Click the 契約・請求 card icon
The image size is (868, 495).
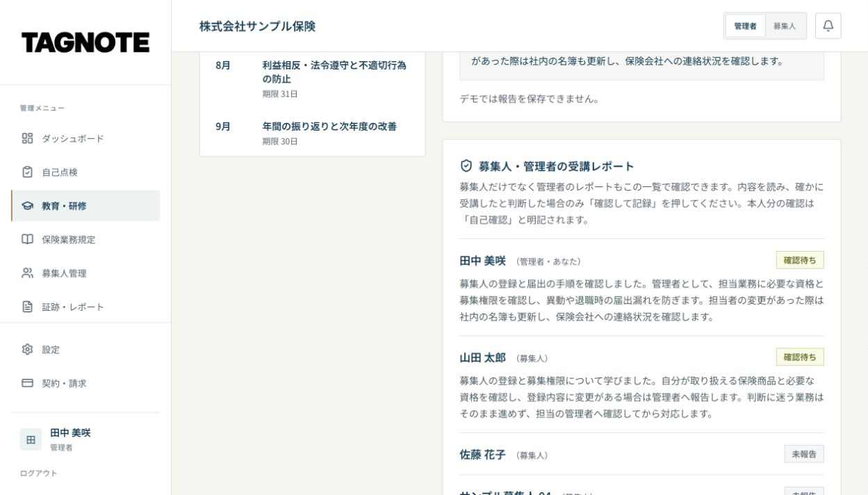pos(27,383)
